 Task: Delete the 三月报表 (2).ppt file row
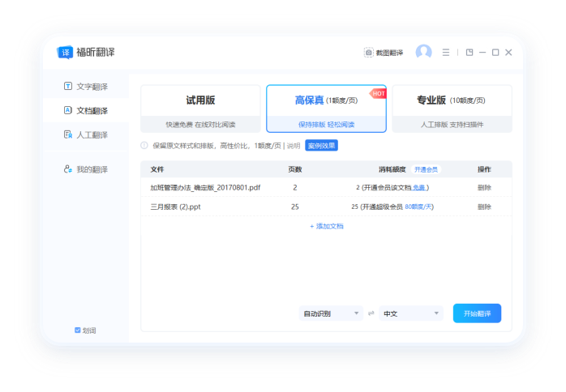484,207
